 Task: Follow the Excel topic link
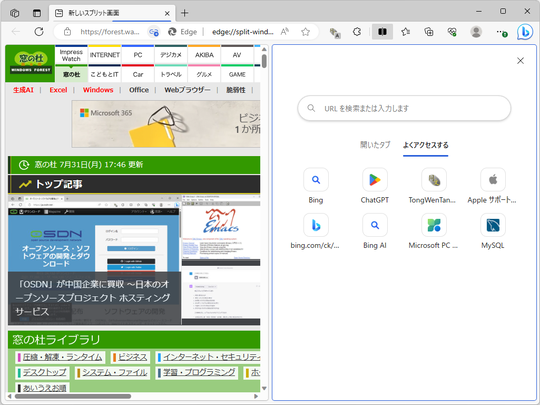click(x=58, y=90)
